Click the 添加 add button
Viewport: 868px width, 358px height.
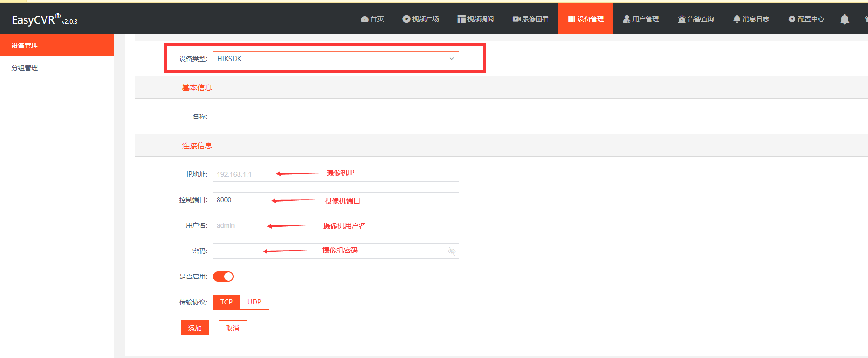195,328
